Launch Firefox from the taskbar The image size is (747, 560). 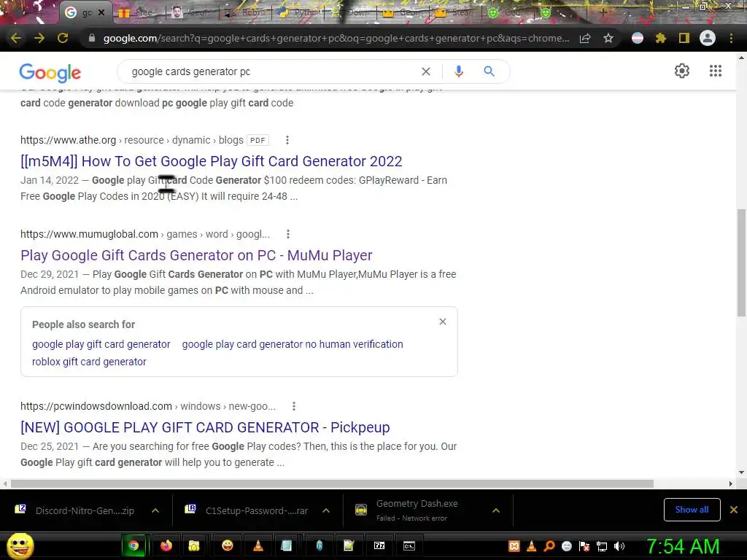click(166, 545)
